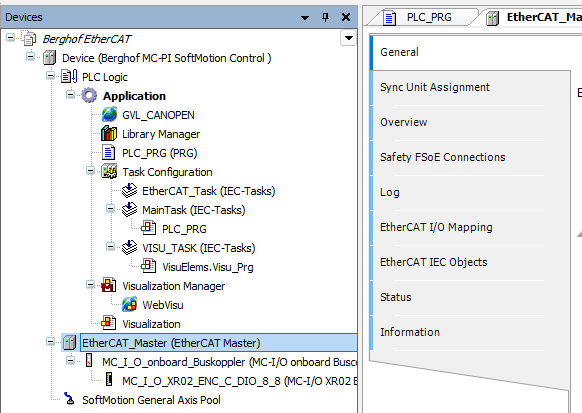Select the GVL_CANOPEN tree item
Screen dimensions: 582x413
point(158,115)
